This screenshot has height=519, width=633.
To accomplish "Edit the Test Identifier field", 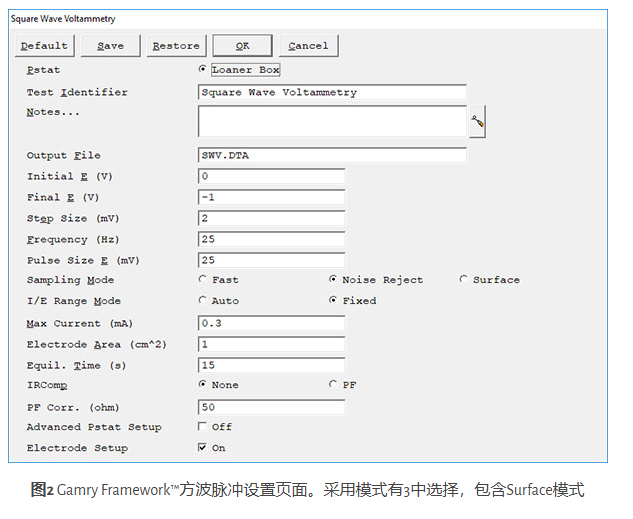I will (x=332, y=92).
